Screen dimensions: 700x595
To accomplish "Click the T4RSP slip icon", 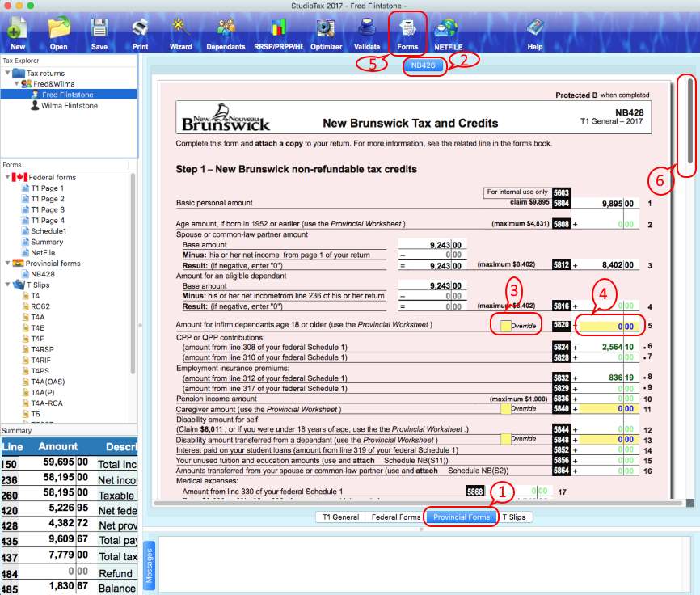I will 26,349.
